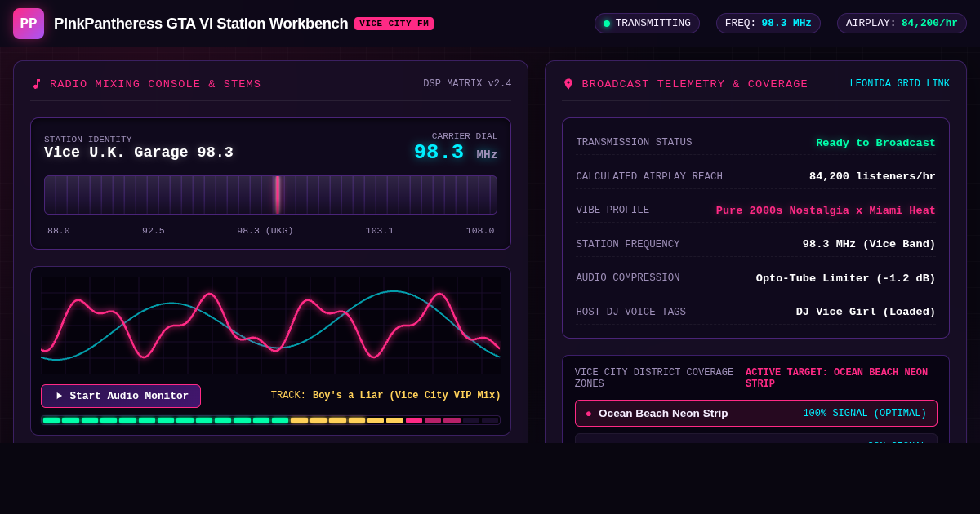Click the 98.3 MHz (Vice Band) value
The width and height of the screenshot is (980, 514).
pyautogui.click(x=869, y=244)
